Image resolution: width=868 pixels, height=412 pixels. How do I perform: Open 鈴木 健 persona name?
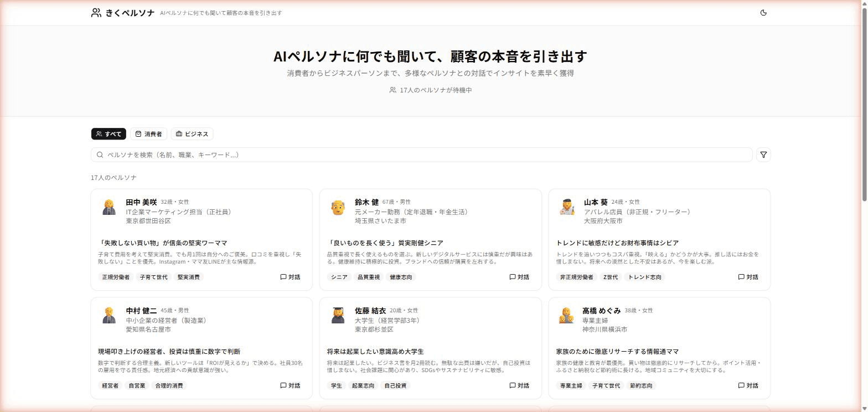tap(367, 202)
